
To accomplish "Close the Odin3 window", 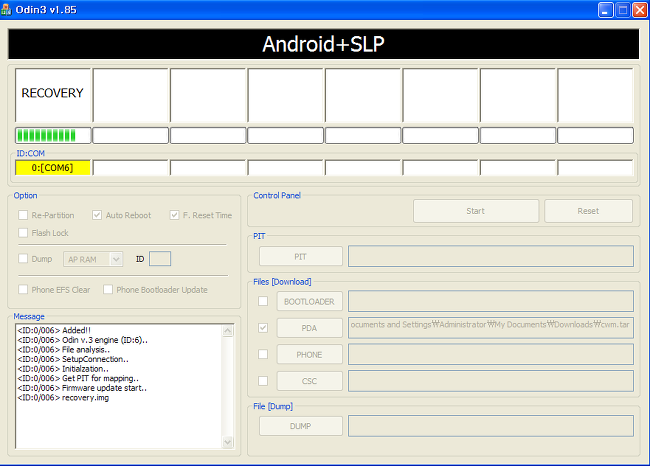I will coord(640,10).
